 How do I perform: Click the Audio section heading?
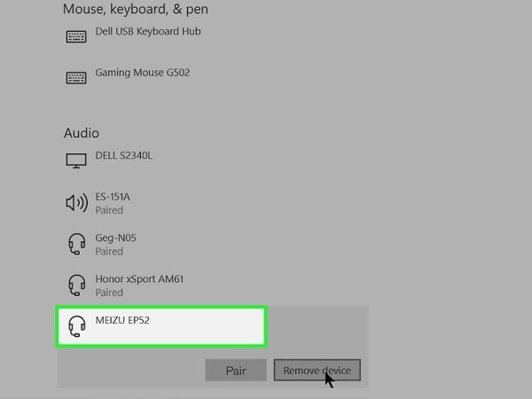pyautogui.click(x=82, y=133)
